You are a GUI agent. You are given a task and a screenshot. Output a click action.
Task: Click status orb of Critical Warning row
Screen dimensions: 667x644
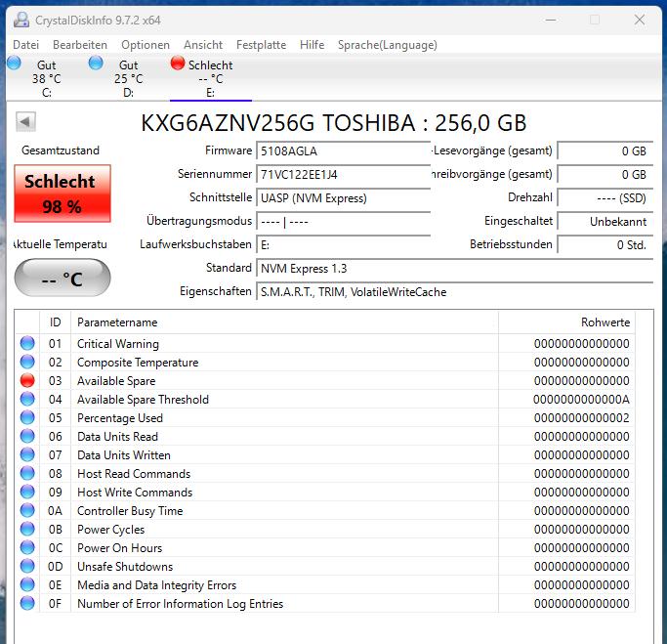27,343
